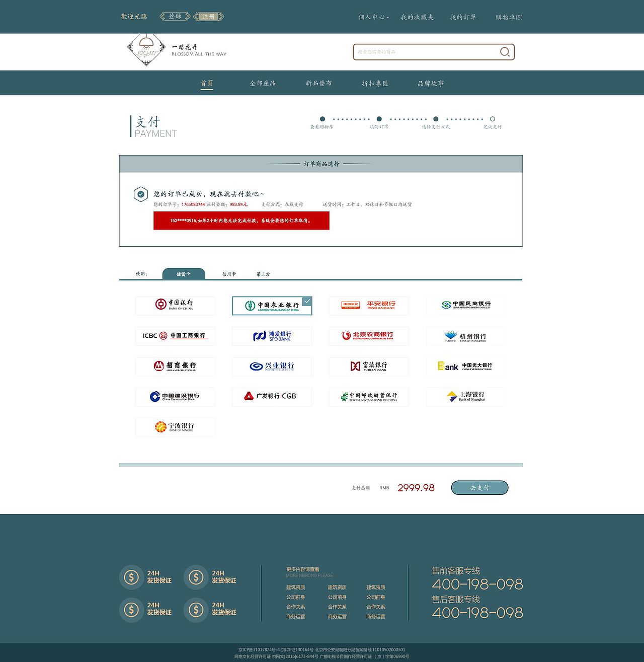This screenshot has height=662, width=644.
Task: Click the 去支付 button
Action: click(x=479, y=488)
